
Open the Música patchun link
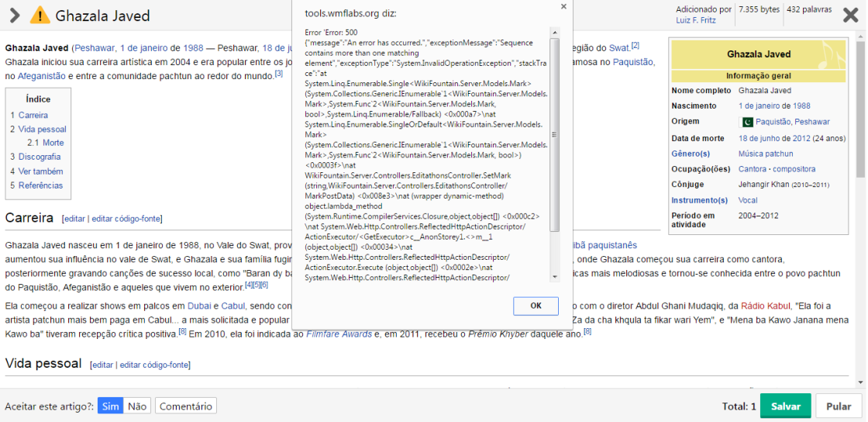pyautogui.click(x=766, y=154)
